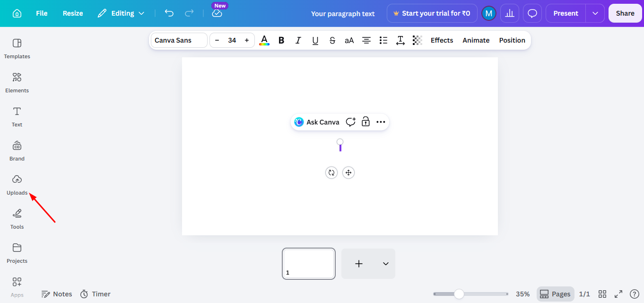Click the cloud save status icon
Viewport: 644px width, 303px height.
coord(217,13)
